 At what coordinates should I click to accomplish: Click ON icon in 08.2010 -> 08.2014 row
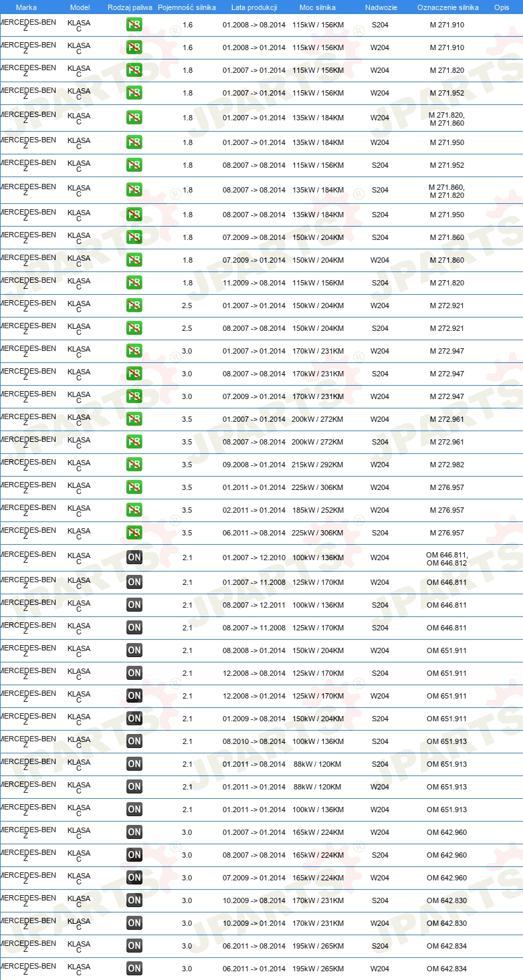tap(134, 741)
